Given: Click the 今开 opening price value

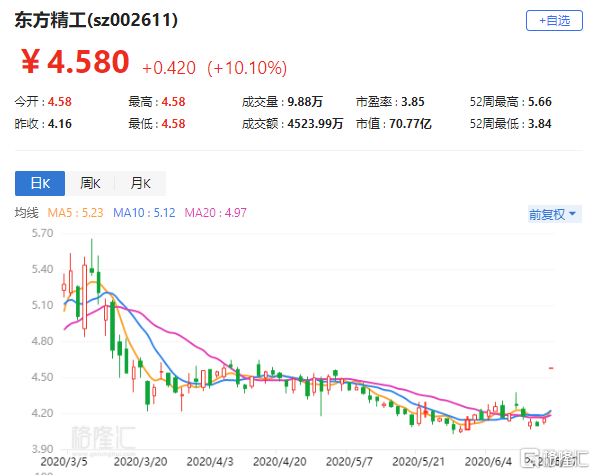Looking at the screenshot, I should [x=60, y=102].
